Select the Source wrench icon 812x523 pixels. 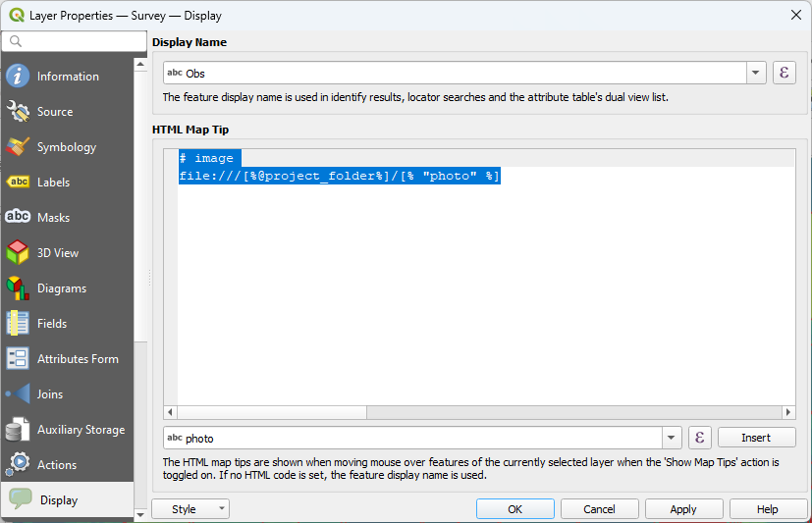point(18,112)
